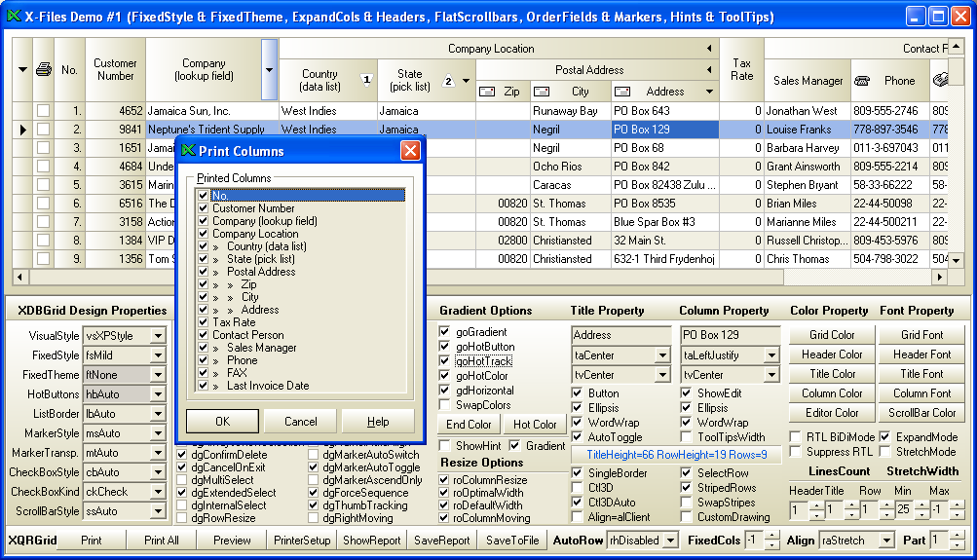This screenshot has width=977, height=560.
Task: Click the envelope icon next to City header
Action: click(544, 92)
